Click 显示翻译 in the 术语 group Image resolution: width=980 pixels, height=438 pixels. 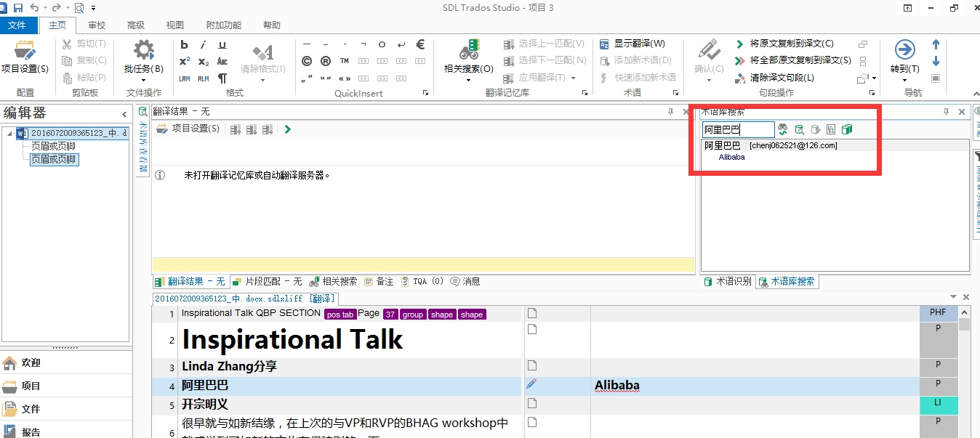[x=632, y=44]
